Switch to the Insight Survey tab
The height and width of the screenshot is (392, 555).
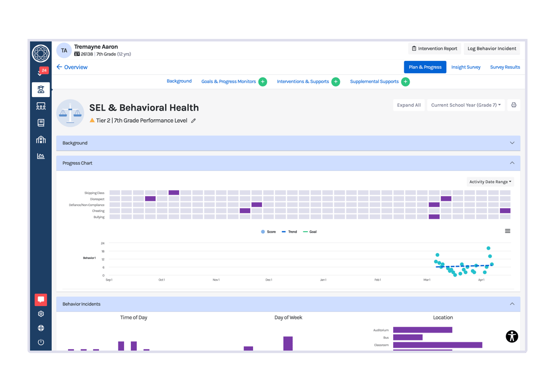[x=466, y=67]
